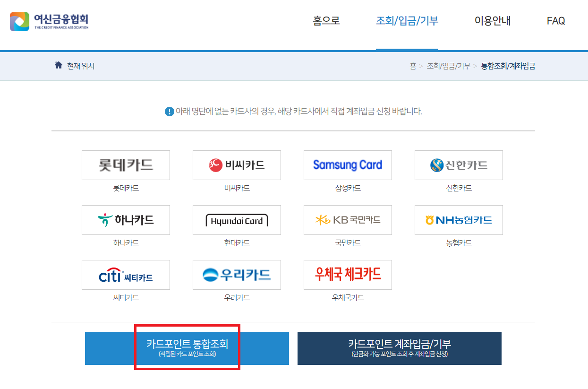
Task: Click 홈 in the breadcrumb
Action: 413,66
